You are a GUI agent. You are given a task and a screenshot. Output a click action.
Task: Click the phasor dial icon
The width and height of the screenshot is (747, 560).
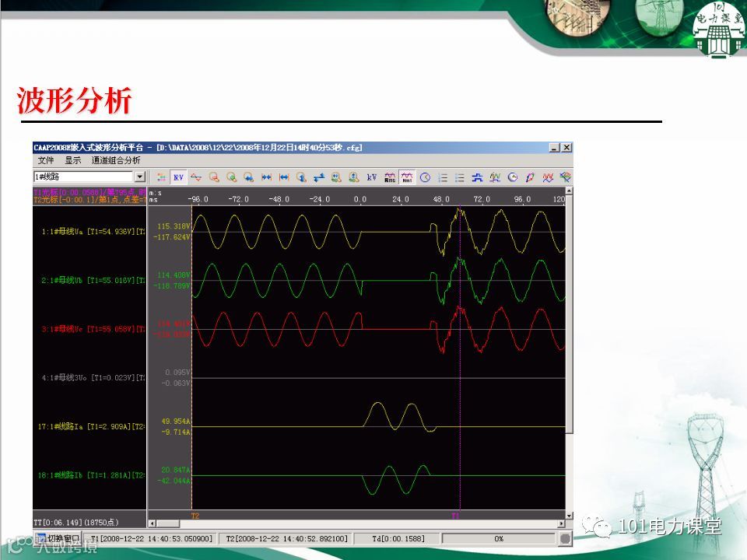(513, 177)
